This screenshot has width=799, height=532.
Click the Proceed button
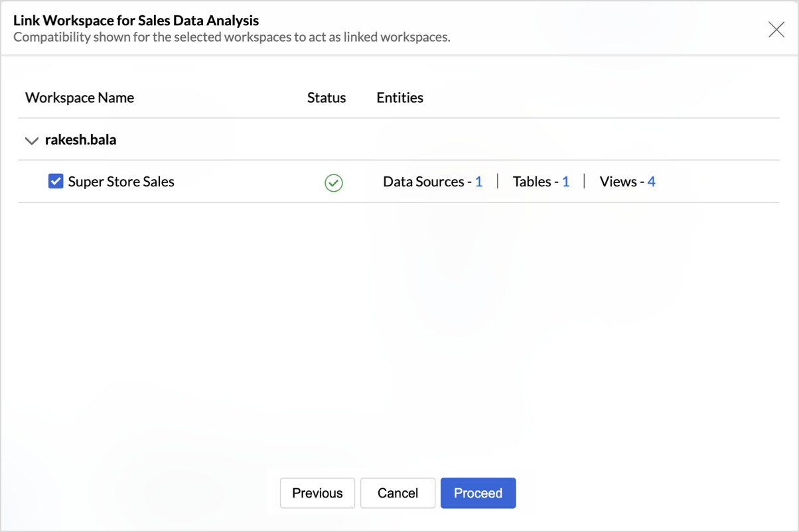point(478,493)
